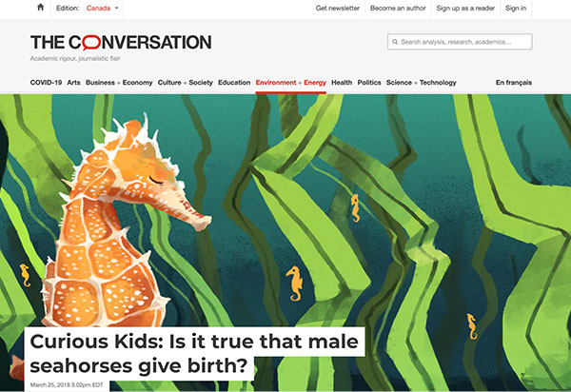Open the Politics section
571x392 pixels.
(369, 83)
